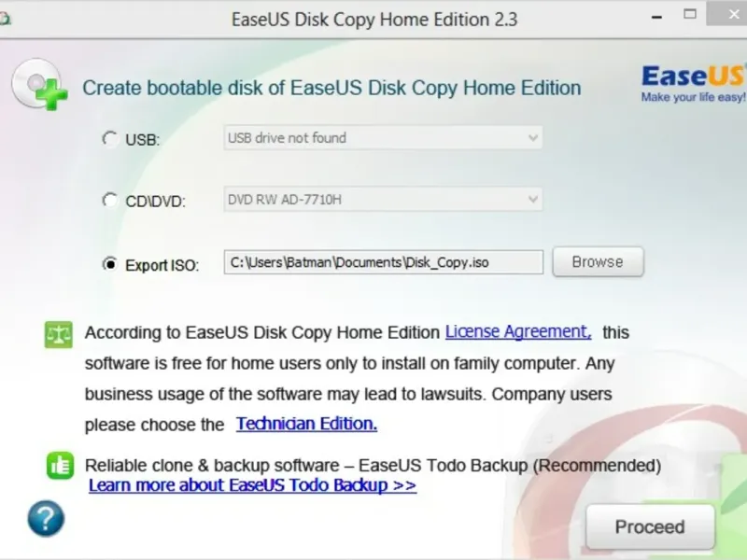
Task: Click the green thumbs-up recommendation icon
Action: point(60,465)
